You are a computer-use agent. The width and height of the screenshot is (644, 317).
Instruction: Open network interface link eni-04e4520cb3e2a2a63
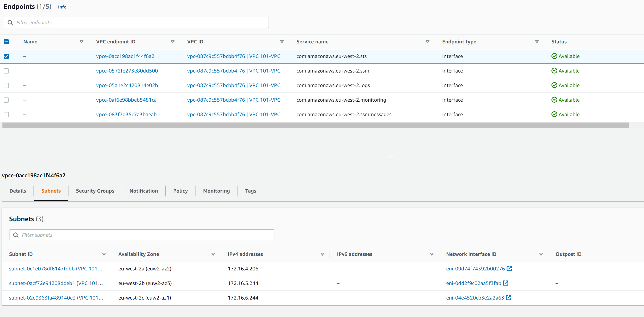475,298
